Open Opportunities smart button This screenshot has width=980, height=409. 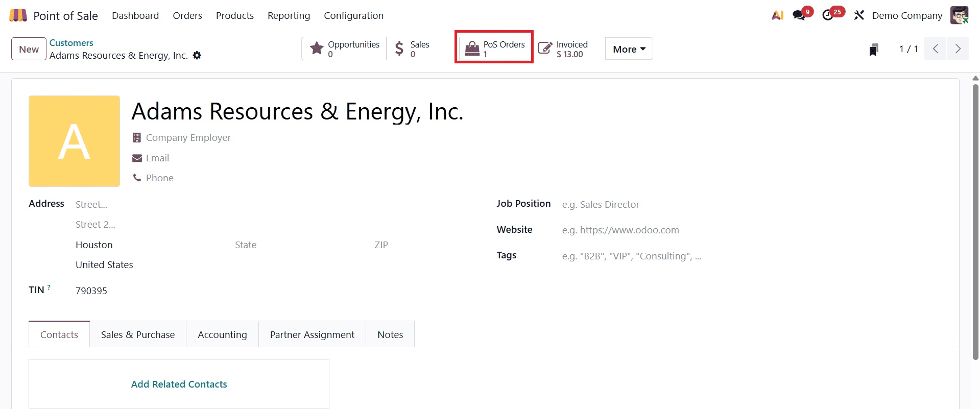(x=344, y=49)
